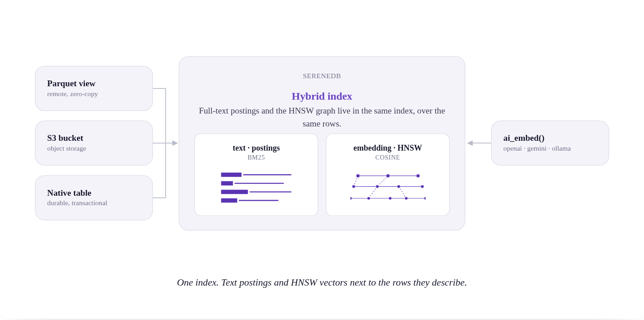644x320 pixels.
Task: Click the Hybrid index description paragraph
Action: coord(322,117)
